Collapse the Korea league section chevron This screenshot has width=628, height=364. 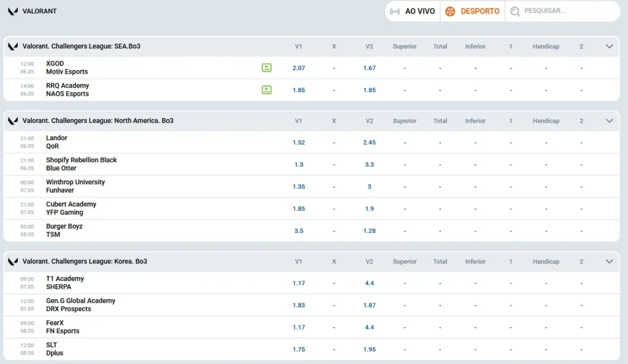pyautogui.click(x=609, y=262)
